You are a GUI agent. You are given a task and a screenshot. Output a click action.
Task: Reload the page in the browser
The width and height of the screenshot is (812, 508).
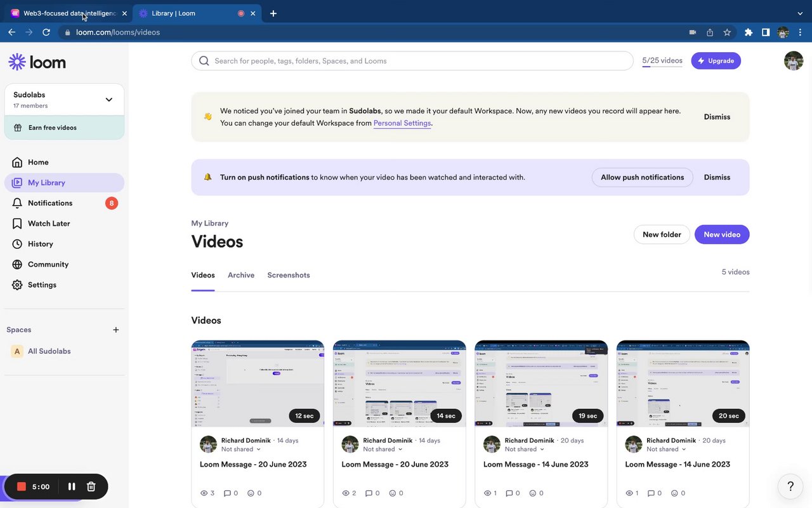(x=46, y=32)
